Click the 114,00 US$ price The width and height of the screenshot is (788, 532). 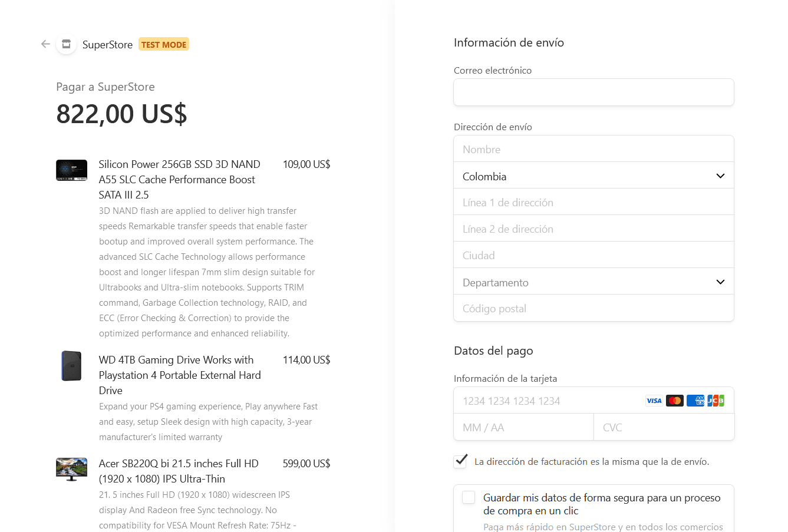[x=306, y=360]
